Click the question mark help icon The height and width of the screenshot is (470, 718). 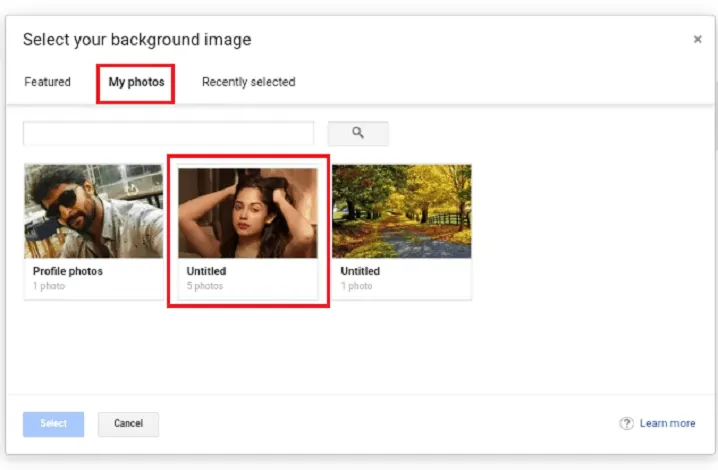pos(626,423)
